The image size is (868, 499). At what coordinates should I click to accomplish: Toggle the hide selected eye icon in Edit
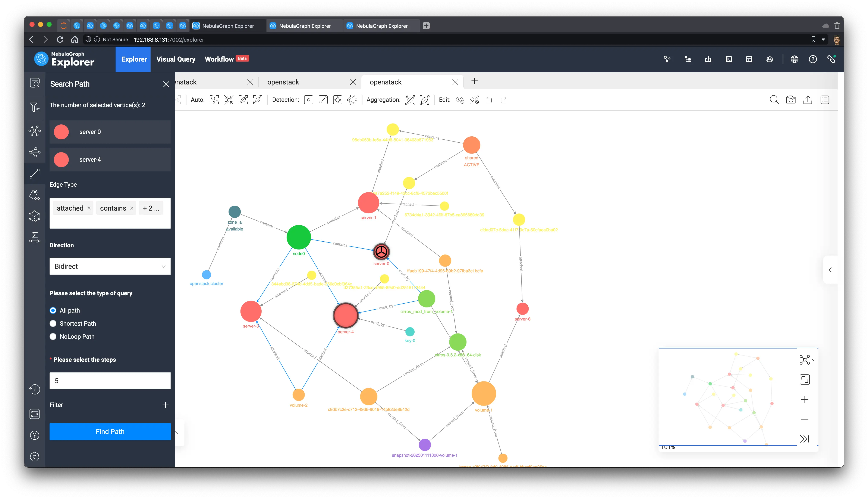coord(460,100)
